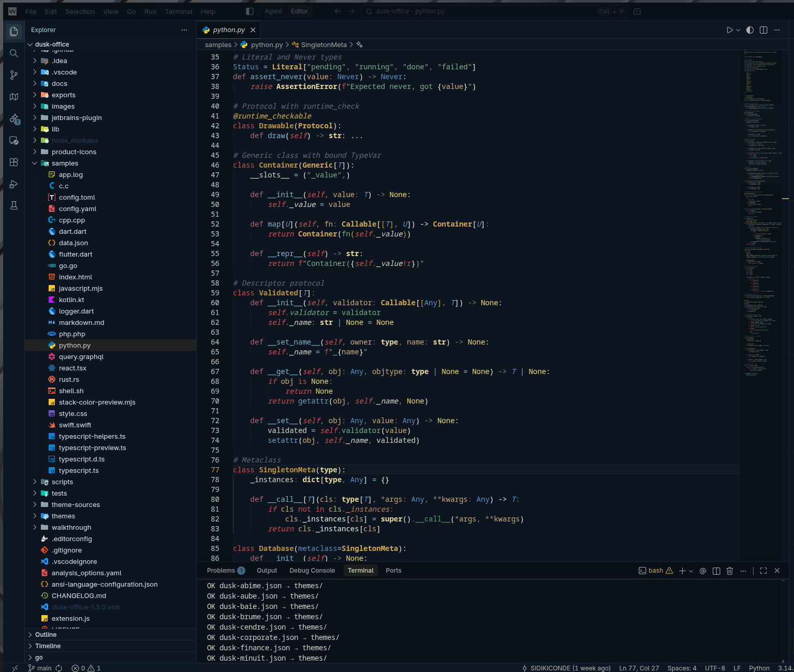The width and height of the screenshot is (794, 672).
Task: Switch to the Problems tab
Action: coord(226,571)
